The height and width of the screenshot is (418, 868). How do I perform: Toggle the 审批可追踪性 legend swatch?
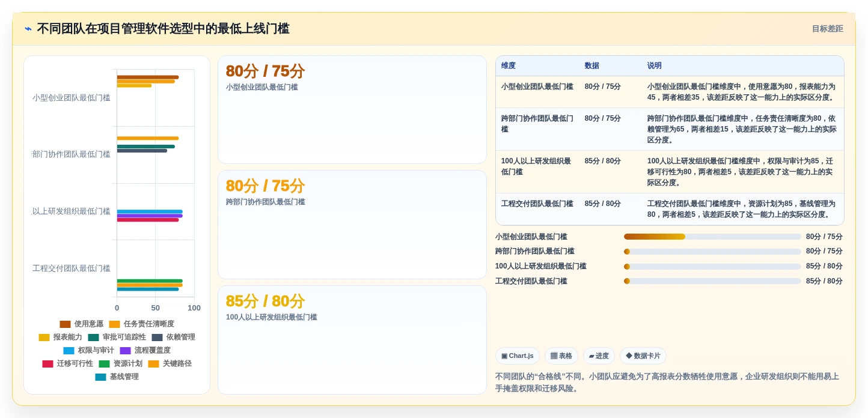click(93, 338)
